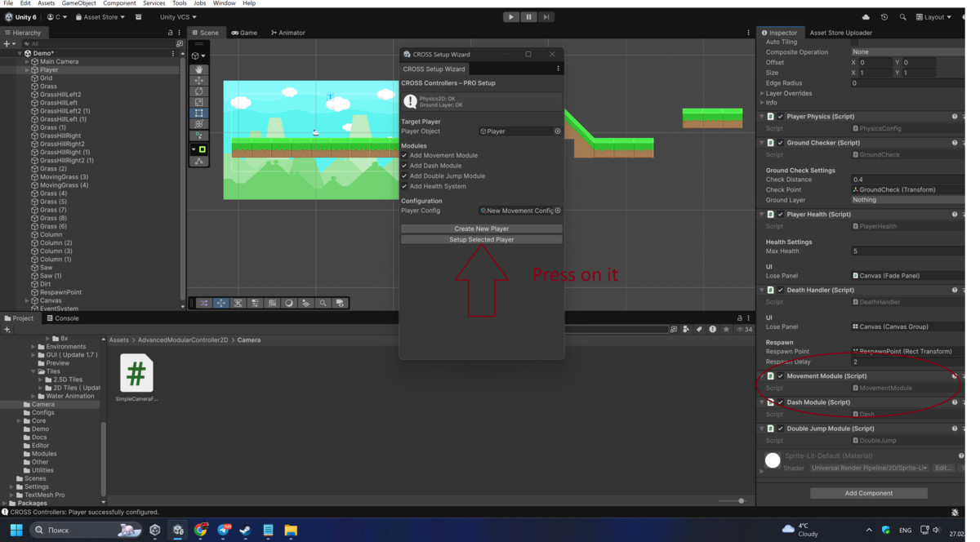Open Steam from the taskbar
980x542 pixels.
[x=246, y=530]
